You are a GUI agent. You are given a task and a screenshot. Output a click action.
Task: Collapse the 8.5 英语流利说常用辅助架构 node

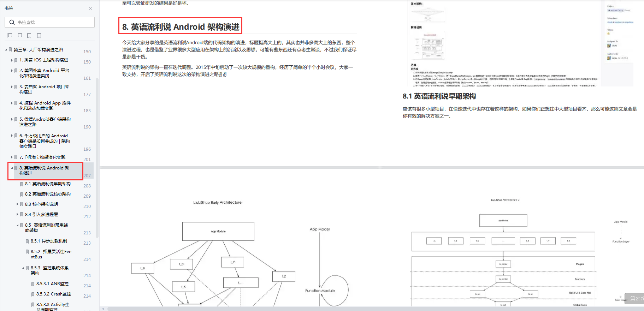point(17,225)
